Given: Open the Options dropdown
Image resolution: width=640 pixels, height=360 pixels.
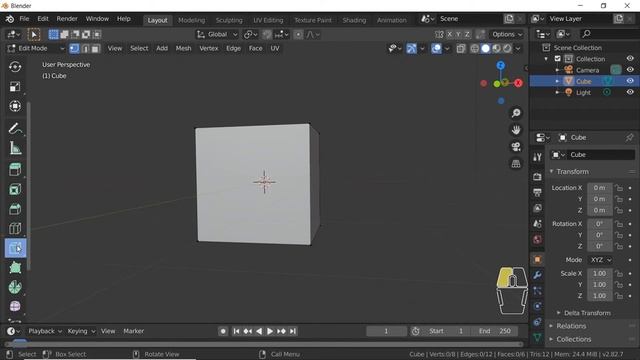Looking at the screenshot, I should (507, 35).
